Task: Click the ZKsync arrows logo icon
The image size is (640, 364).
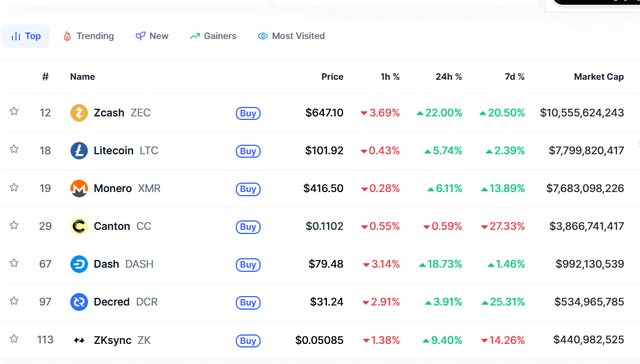Action: tap(79, 340)
